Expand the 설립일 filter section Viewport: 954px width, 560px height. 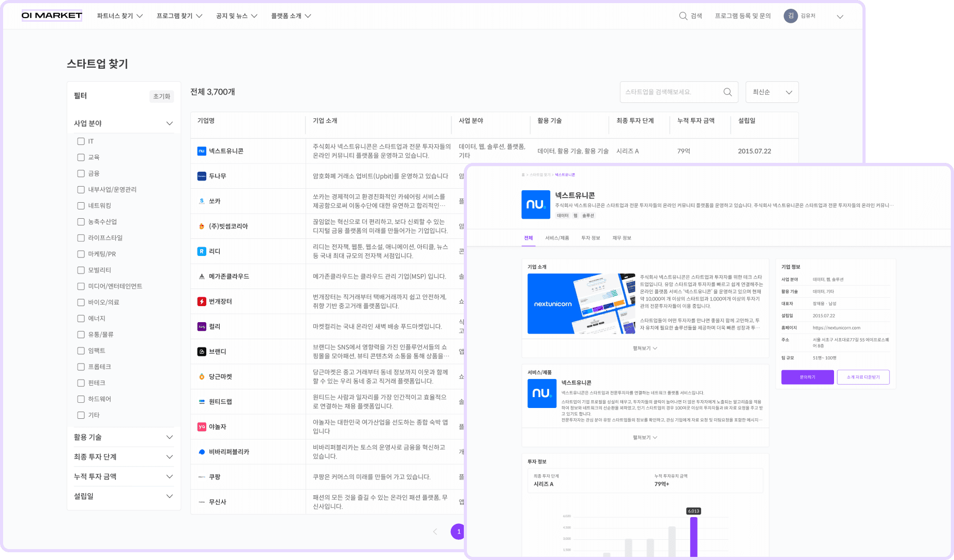124,496
